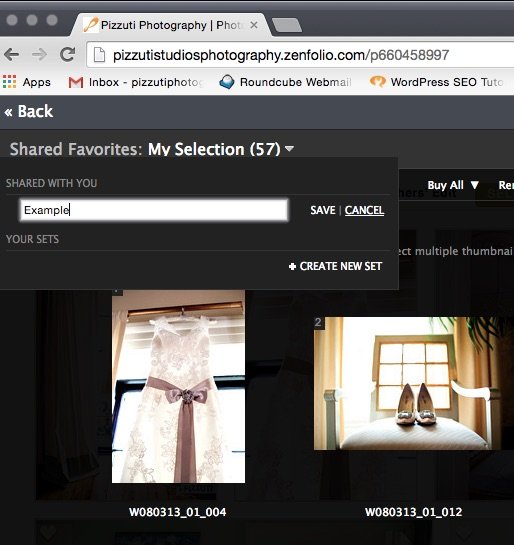Click Save next to the Example field
This screenshot has height=545, width=514.
coord(323,210)
